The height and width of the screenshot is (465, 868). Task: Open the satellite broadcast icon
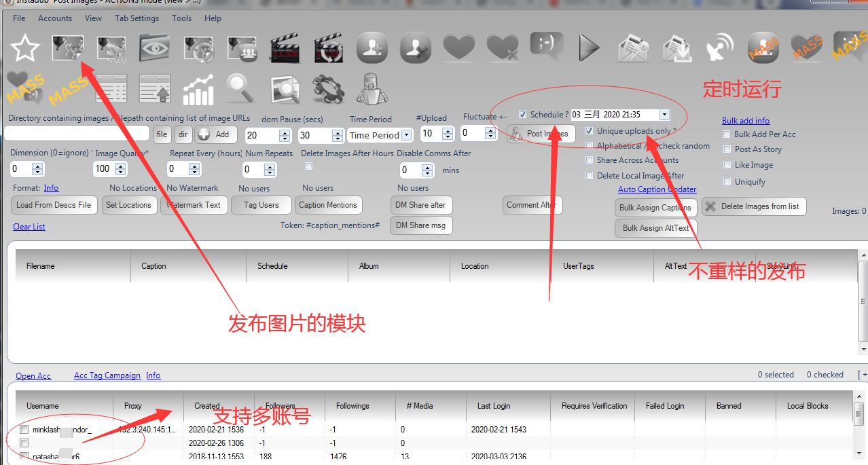(718, 47)
